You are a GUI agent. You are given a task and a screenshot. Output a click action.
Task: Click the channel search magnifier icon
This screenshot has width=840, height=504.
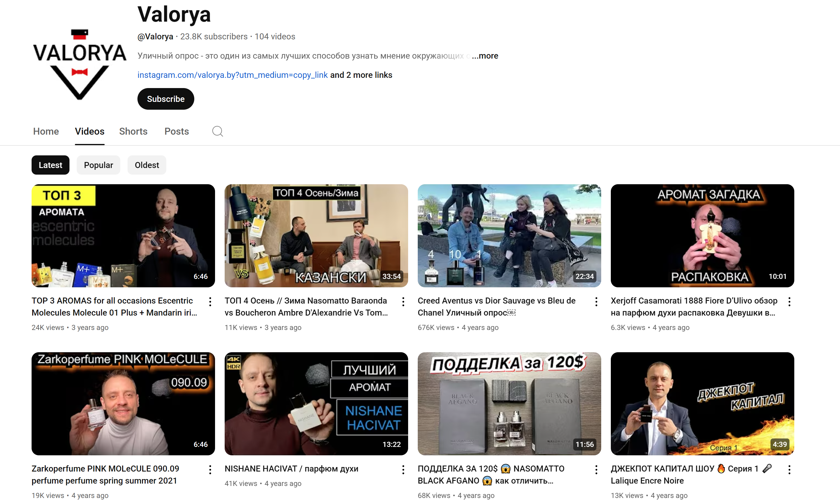point(217,131)
